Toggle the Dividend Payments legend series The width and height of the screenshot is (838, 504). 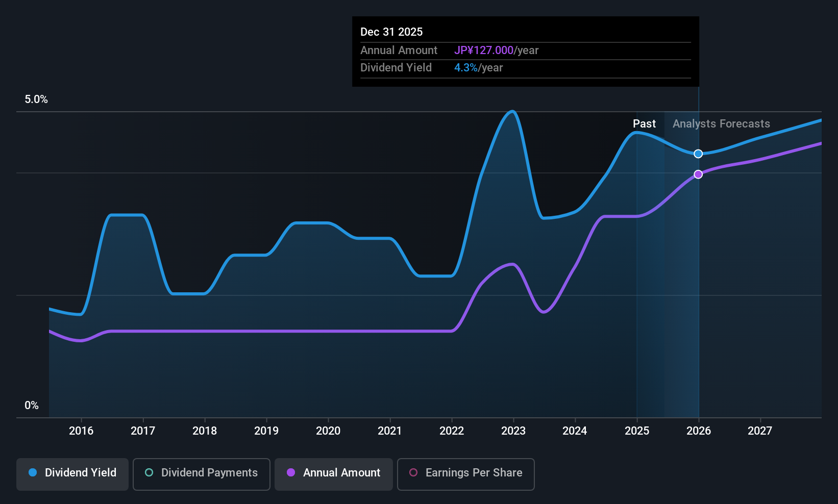pyautogui.click(x=201, y=474)
